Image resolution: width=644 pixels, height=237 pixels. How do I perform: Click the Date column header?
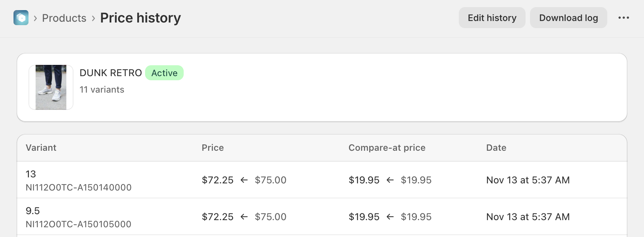point(496,148)
